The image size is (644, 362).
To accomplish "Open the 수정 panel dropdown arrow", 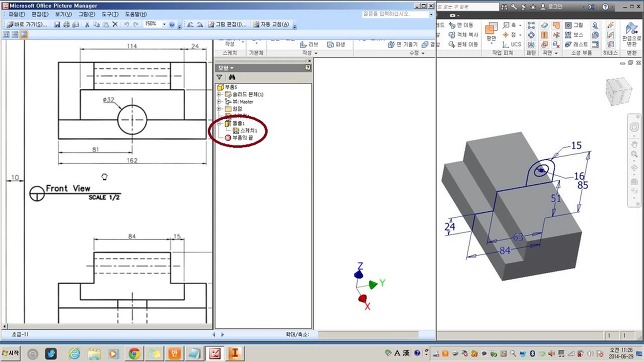I will coord(423,53).
